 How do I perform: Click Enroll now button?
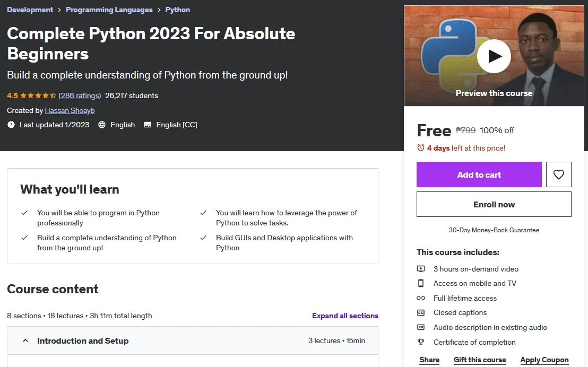click(x=494, y=204)
